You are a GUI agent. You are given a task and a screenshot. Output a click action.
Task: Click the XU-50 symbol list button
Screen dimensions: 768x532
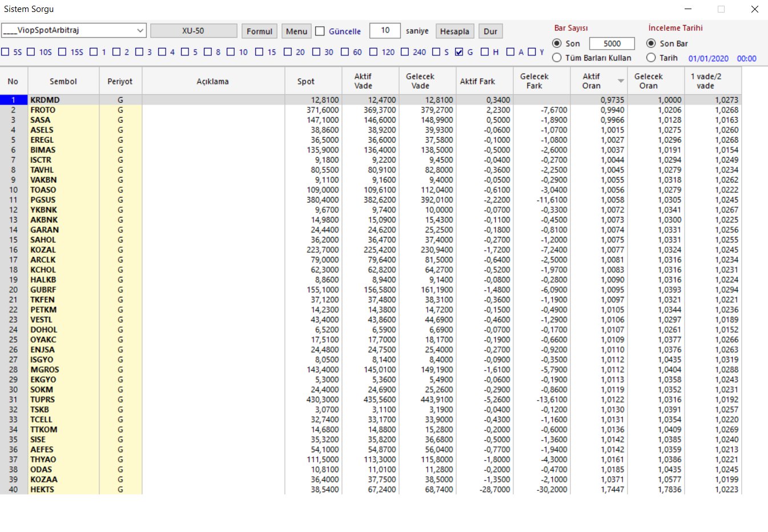point(194,31)
